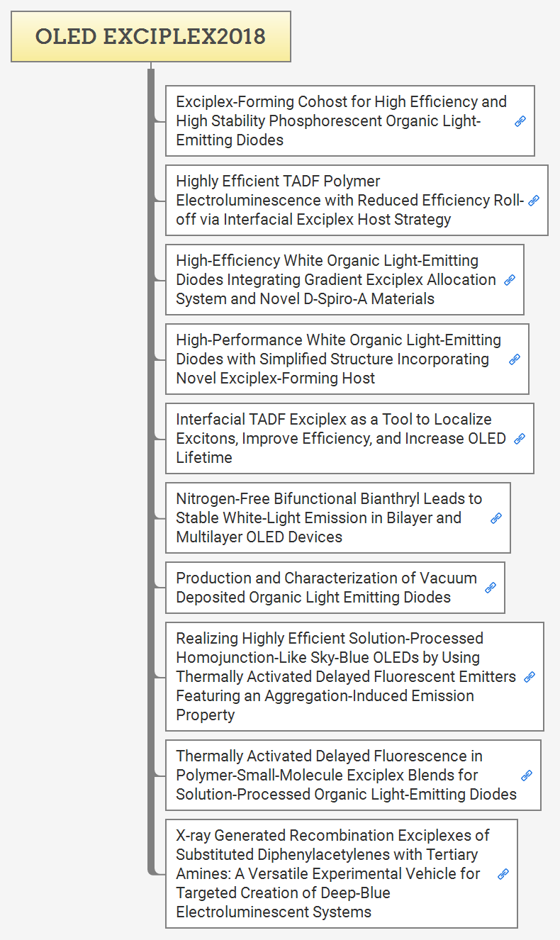Select Thermally Activated Delayed Fluorescence blends topic

pos(346,775)
